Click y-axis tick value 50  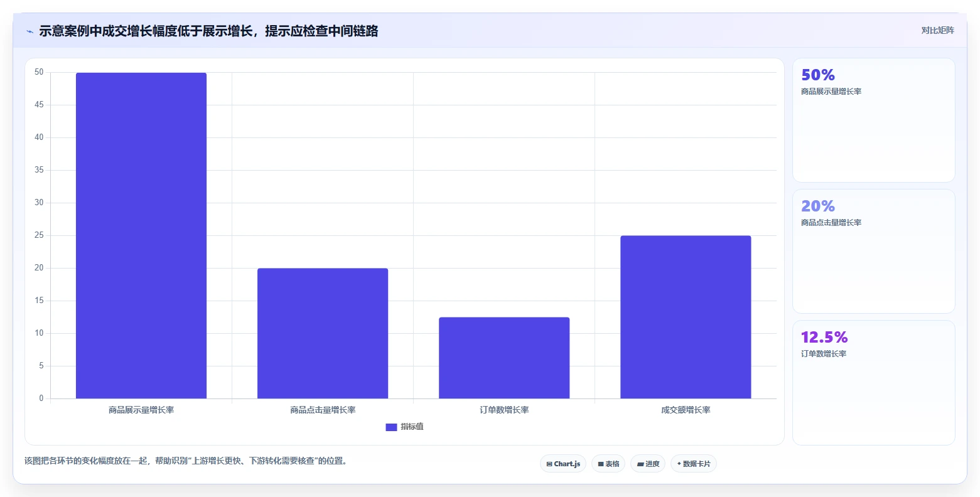pyautogui.click(x=39, y=72)
